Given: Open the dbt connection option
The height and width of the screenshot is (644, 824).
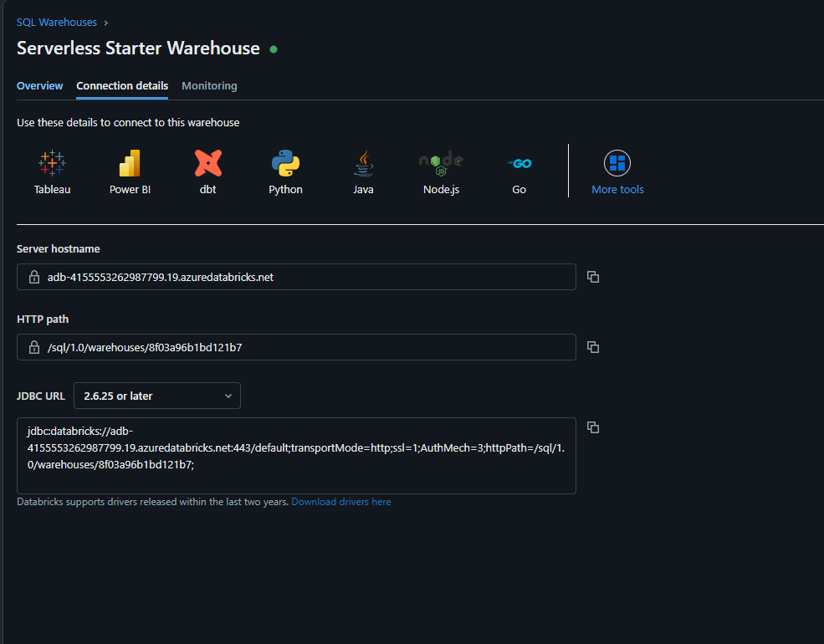Looking at the screenshot, I should pyautogui.click(x=207, y=164).
